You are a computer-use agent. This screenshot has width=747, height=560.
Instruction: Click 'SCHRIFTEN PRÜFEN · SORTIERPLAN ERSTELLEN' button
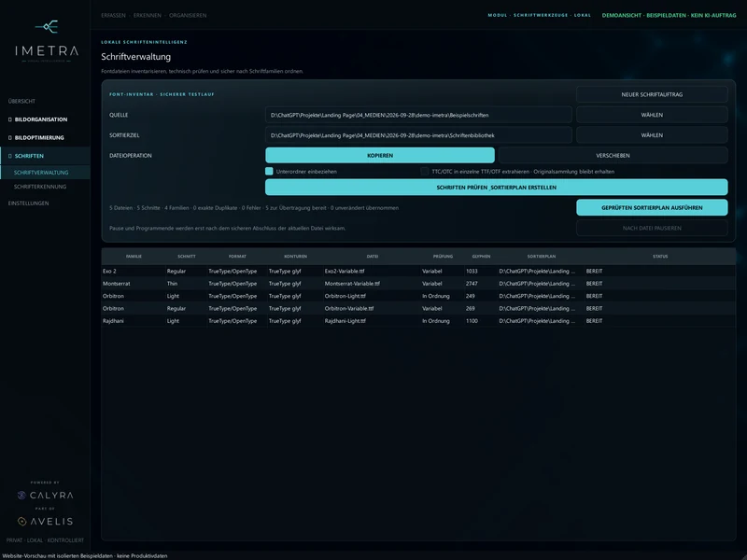497,188
